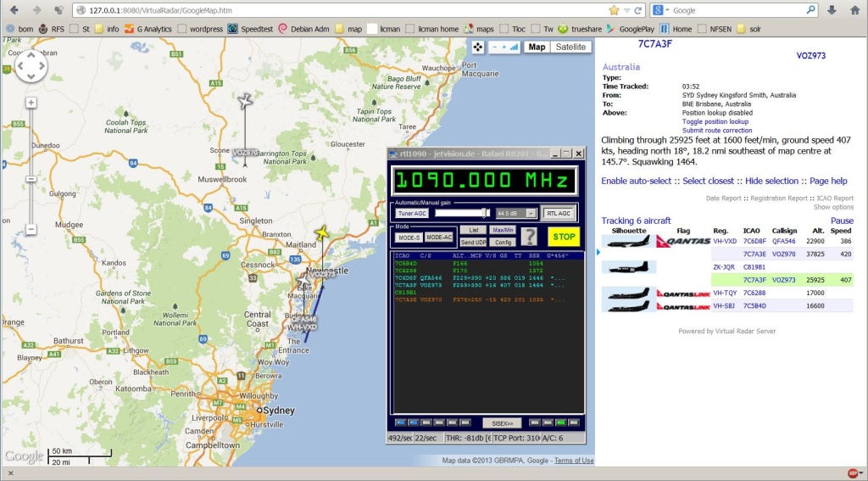
Task: Pan the map left with the arrow control
Action: (x=20, y=66)
